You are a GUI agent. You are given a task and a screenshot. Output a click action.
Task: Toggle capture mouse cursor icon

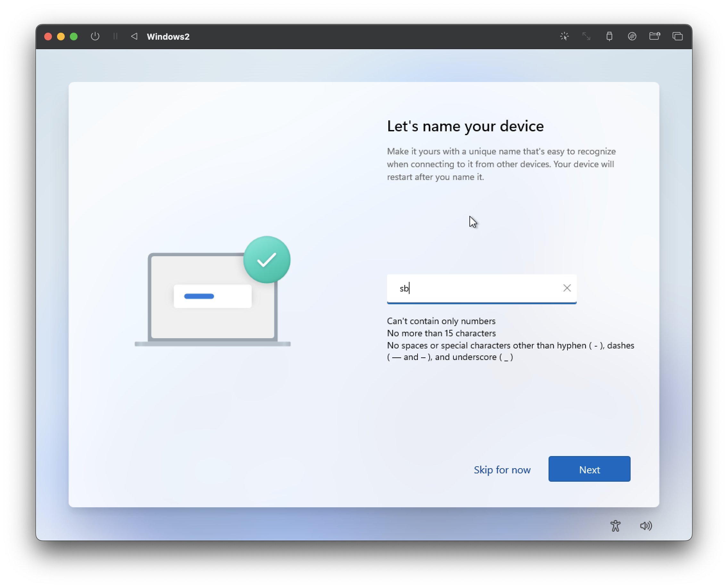pyautogui.click(x=564, y=36)
